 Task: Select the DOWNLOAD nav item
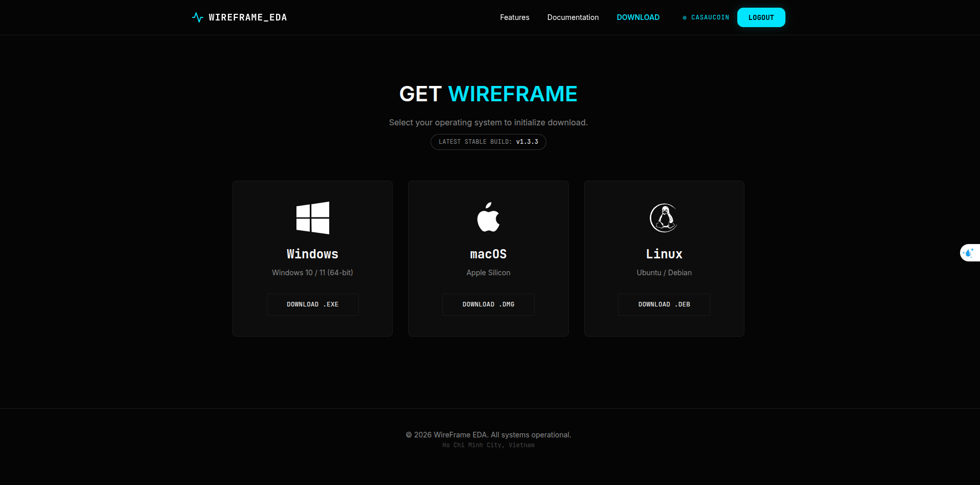(x=638, y=17)
